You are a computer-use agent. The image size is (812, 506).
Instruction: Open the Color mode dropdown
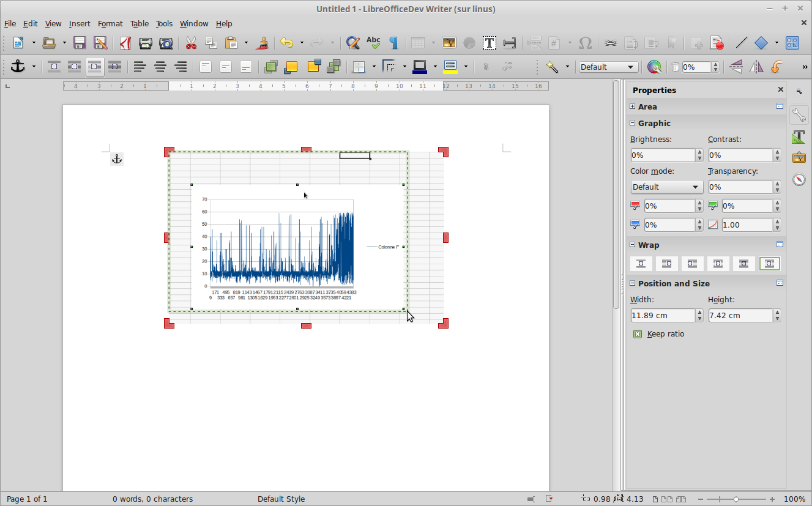[666, 187]
